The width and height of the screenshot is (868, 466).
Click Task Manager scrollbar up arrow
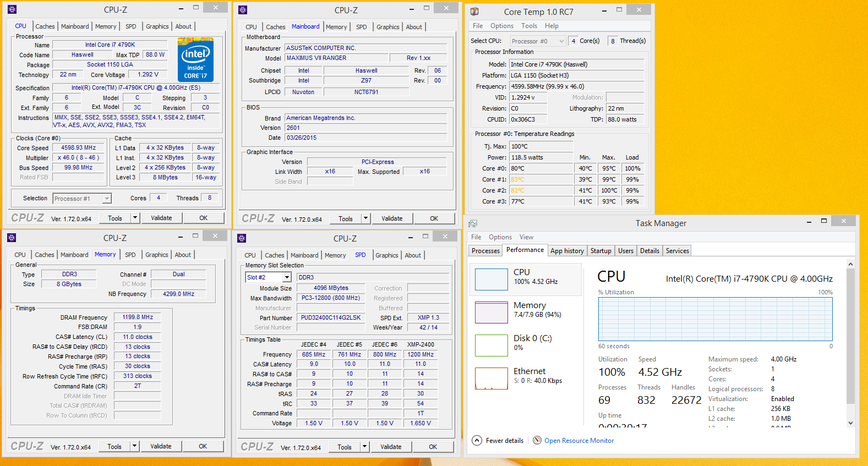pos(850,265)
